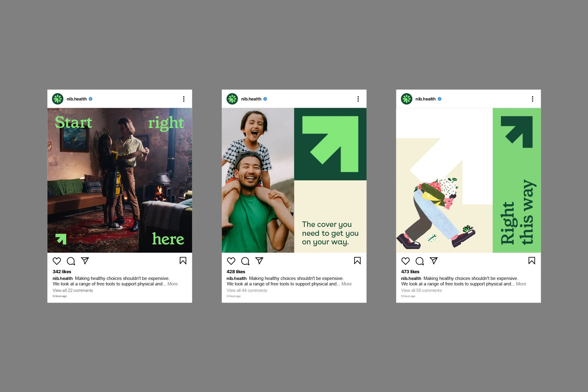
Task: Click nib.health username heading on 342 likes post
Action: 77,99
